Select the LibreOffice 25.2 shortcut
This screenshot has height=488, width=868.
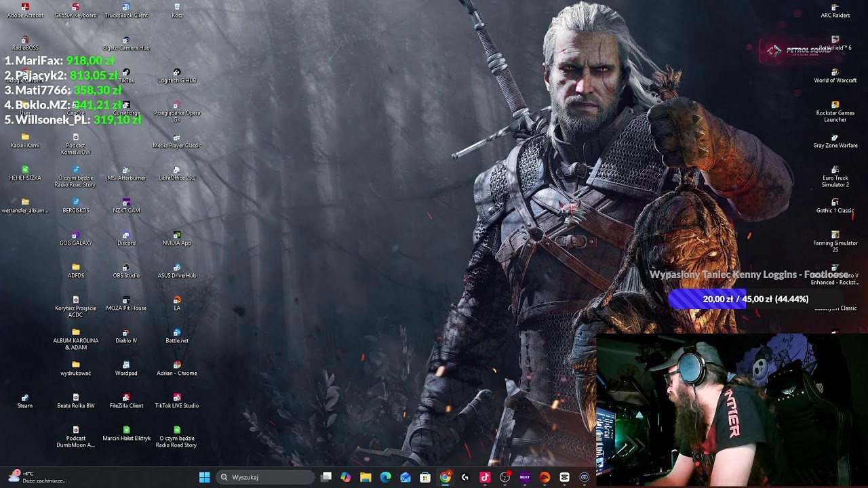pos(177,173)
